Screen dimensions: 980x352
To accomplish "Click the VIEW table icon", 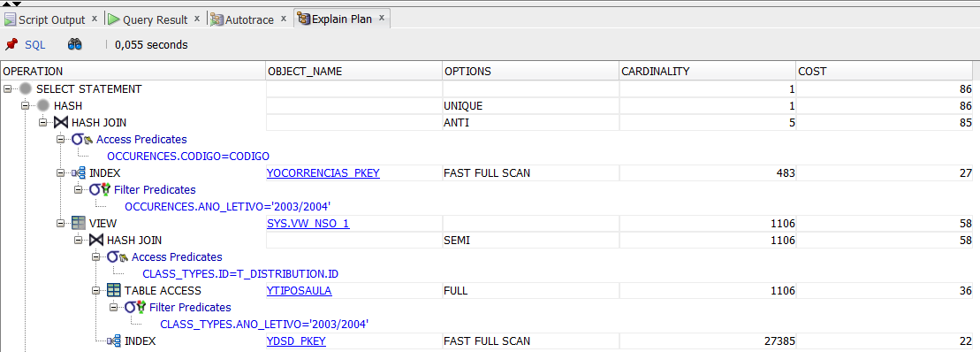I will pyautogui.click(x=78, y=223).
